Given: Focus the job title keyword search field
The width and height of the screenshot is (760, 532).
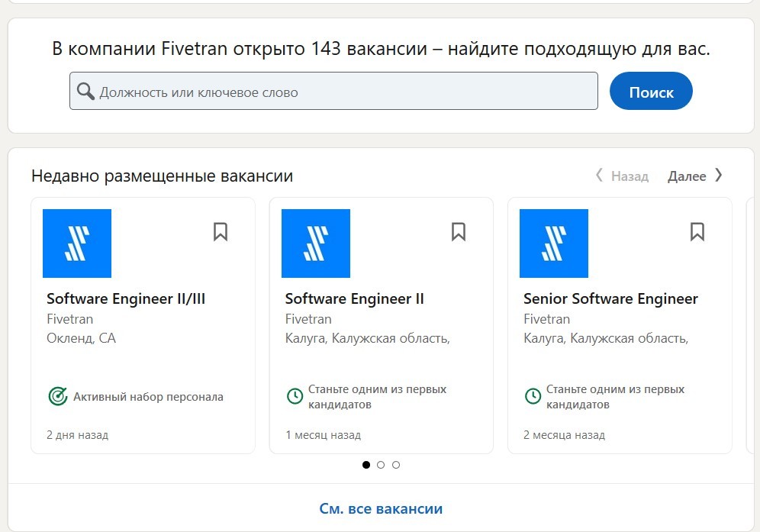Looking at the screenshot, I should coord(343,92).
